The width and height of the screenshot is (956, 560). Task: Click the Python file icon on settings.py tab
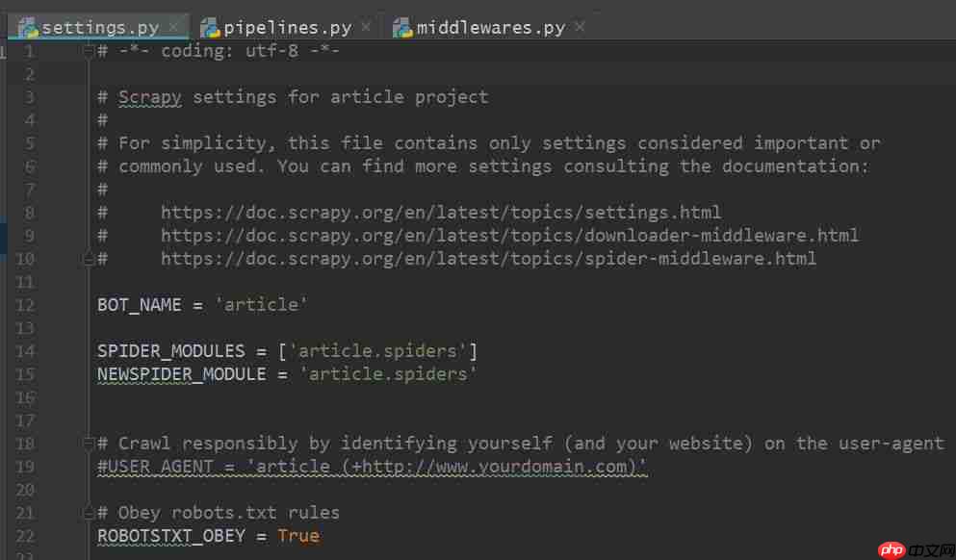[x=28, y=27]
